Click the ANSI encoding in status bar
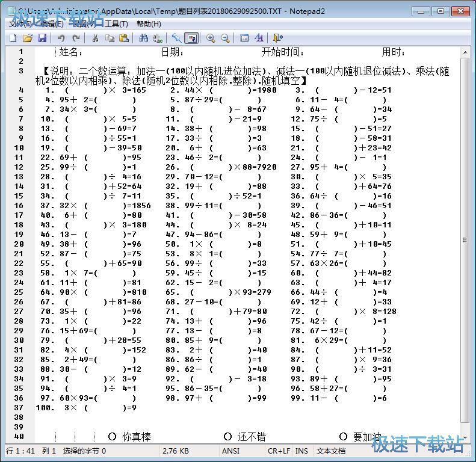Image resolution: width=476 pixels, height=462 pixels. 230,451
